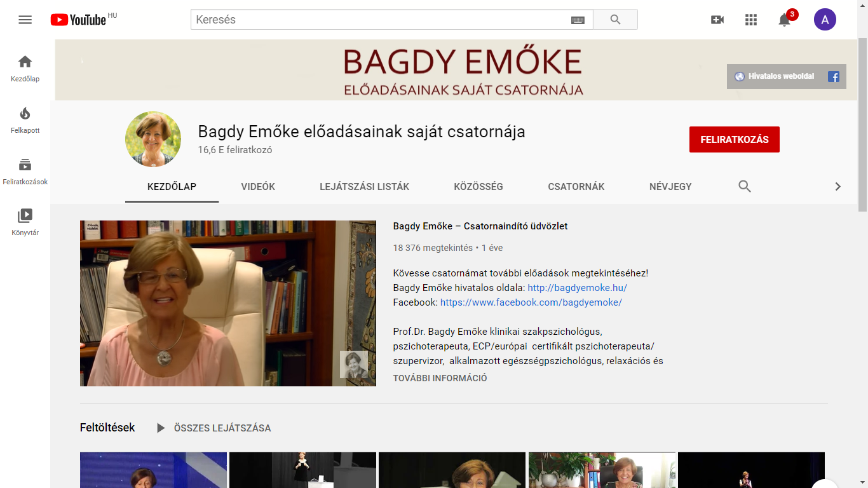
Task: Open the fifth upload thumbnail
Action: (751, 470)
